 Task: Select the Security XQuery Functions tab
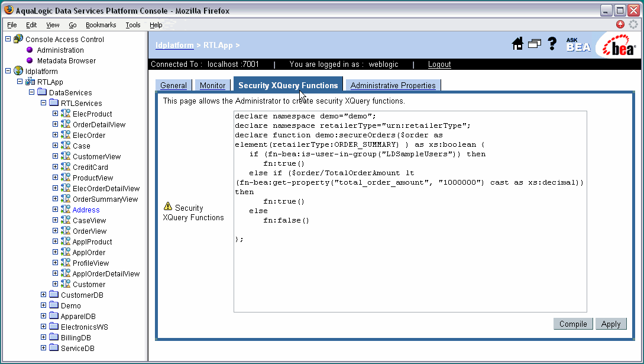tap(288, 84)
